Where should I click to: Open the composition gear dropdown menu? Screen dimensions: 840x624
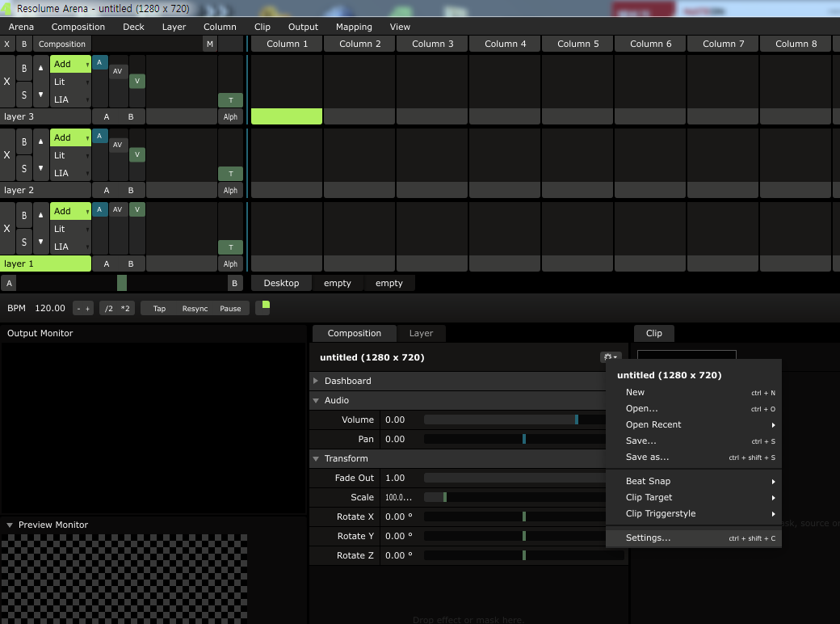611,357
